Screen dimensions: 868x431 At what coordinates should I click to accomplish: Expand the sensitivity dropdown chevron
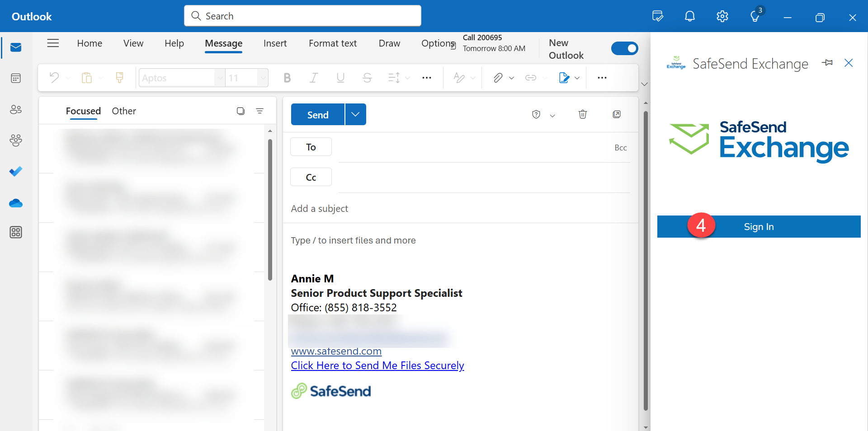(x=552, y=116)
